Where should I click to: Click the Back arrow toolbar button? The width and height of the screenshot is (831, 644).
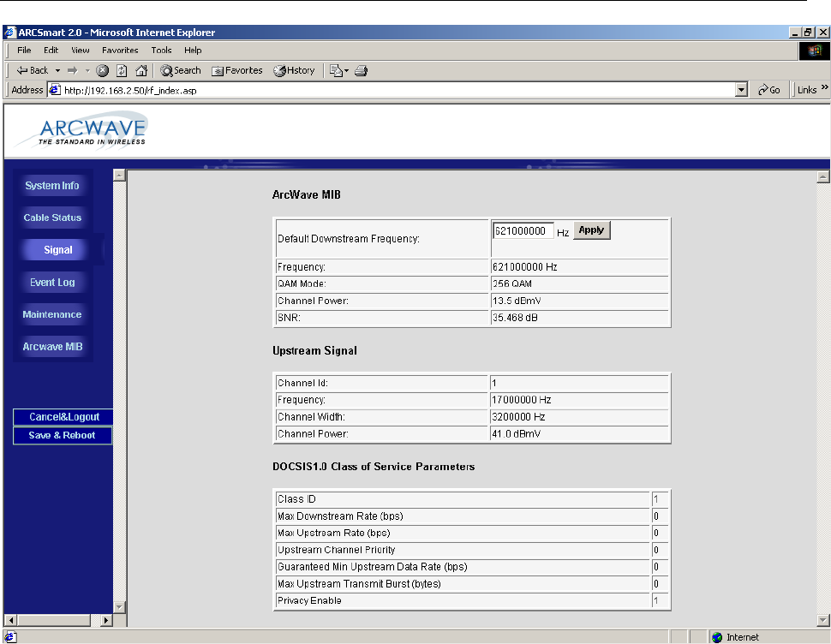33,70
